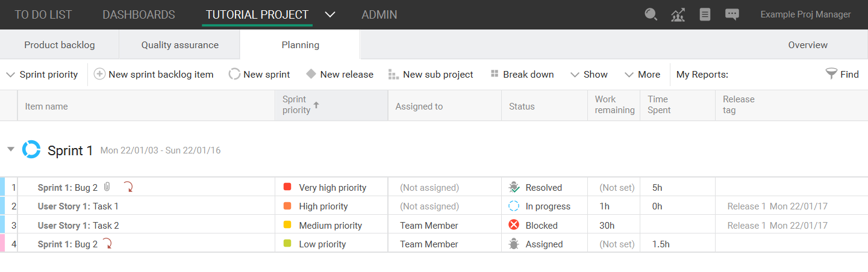Switch to the Quality assurance tab
868x272 pixels.
(x=180, y=45)
